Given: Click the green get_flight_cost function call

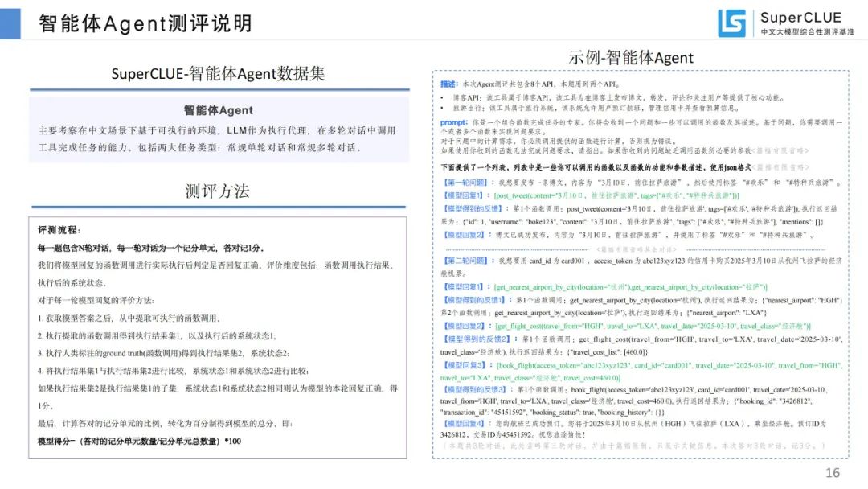Looking at the screenshot, I should point(653,327).
